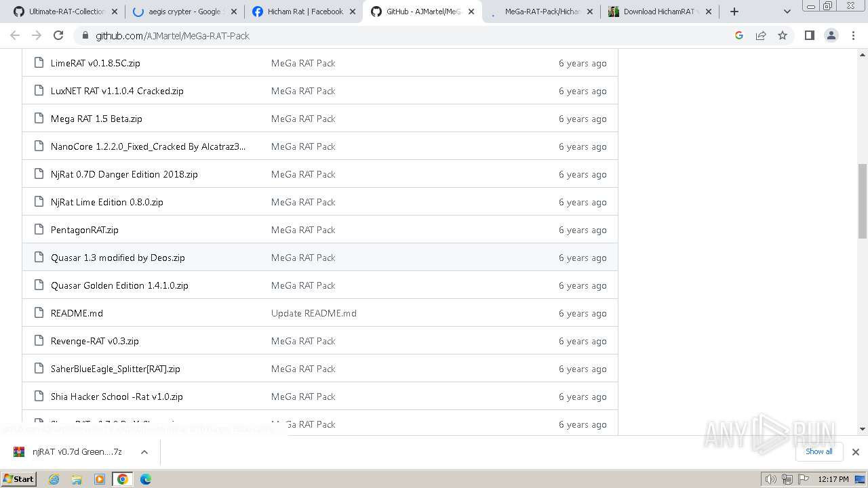Click Show all downloads button
Screen dimensions: 868x488
(819, 451)
